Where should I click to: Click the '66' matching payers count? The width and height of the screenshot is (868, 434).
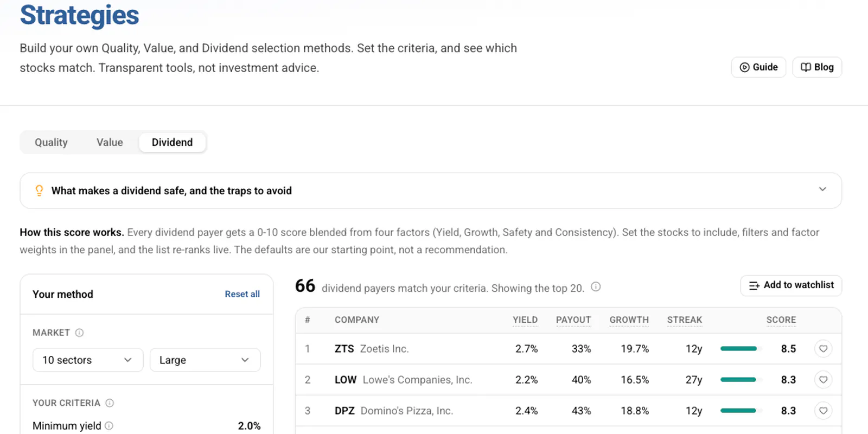click(305, 286)
